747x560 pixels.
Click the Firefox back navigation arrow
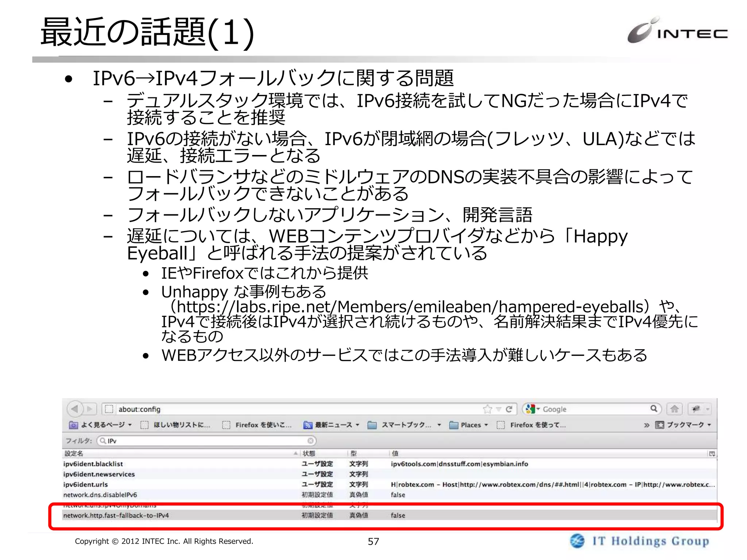tap(75, 409)
